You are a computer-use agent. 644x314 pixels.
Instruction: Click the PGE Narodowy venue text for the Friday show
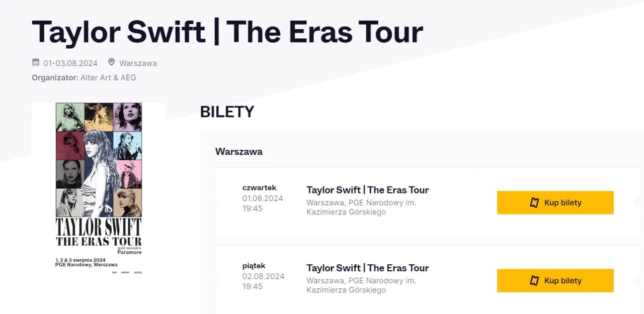[x=361, y=285]
